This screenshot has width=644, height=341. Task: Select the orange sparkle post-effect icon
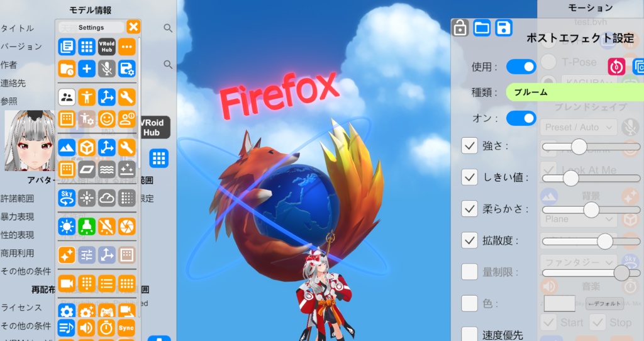click(67, 255)
